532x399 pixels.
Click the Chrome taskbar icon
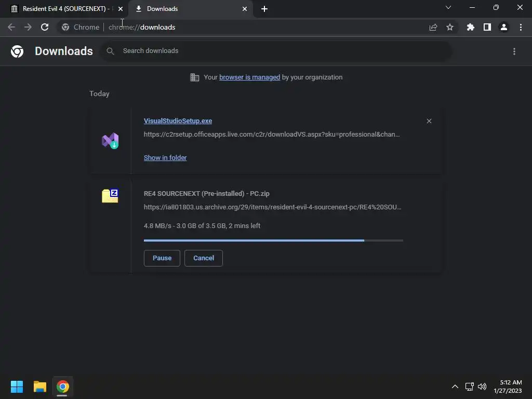63,387
